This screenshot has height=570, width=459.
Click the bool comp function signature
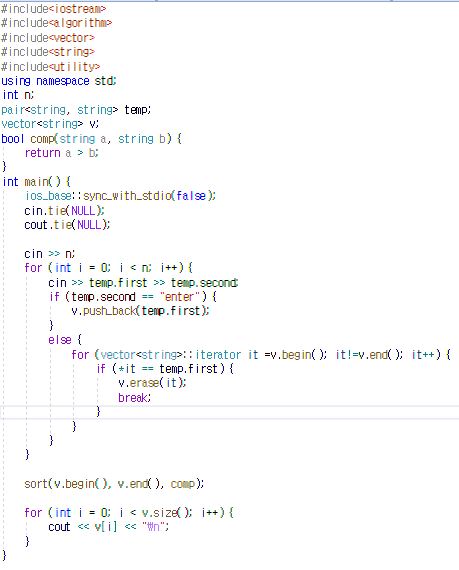pyautogui.click(x=91, y=139)
